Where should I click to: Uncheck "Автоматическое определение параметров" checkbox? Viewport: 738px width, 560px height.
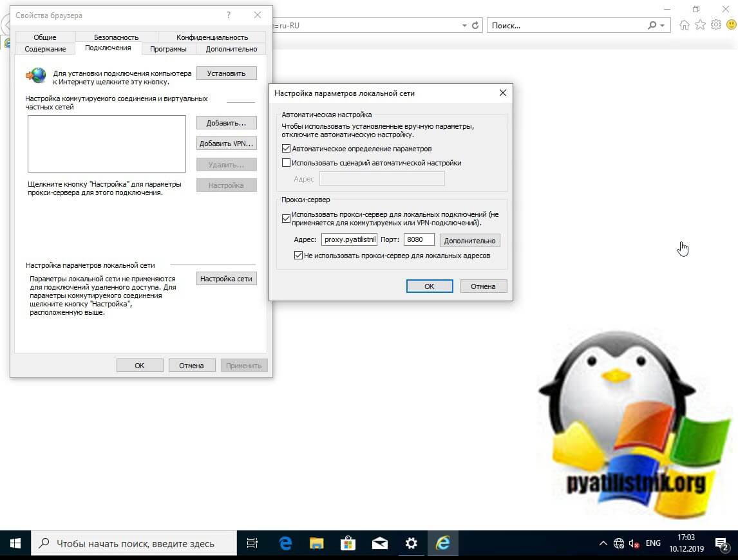(x=287, y=149)
